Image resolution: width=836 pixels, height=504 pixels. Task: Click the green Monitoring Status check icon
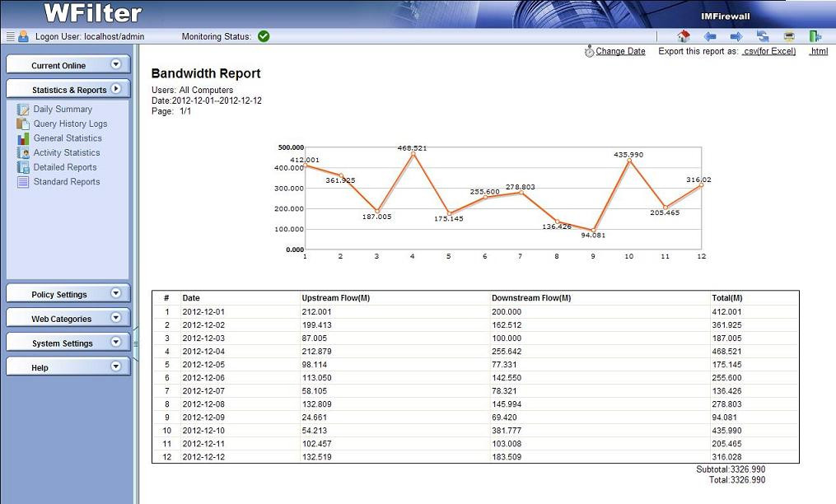point(264,36)
